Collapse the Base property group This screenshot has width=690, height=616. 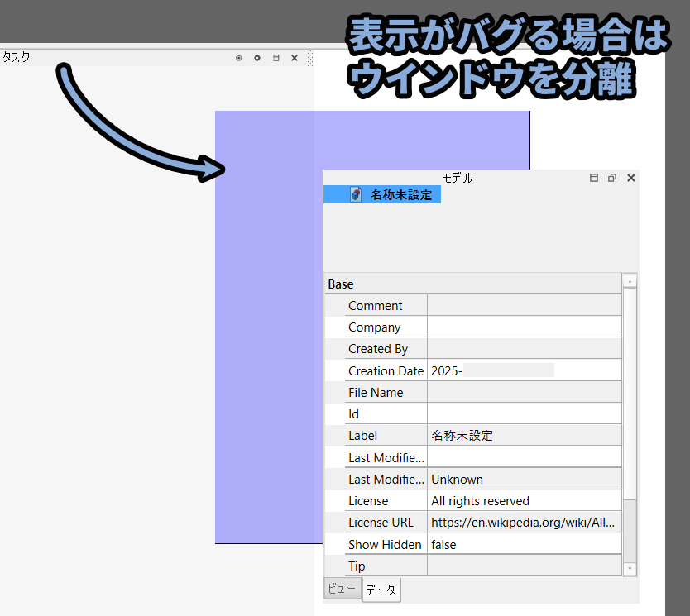(473, 284)
